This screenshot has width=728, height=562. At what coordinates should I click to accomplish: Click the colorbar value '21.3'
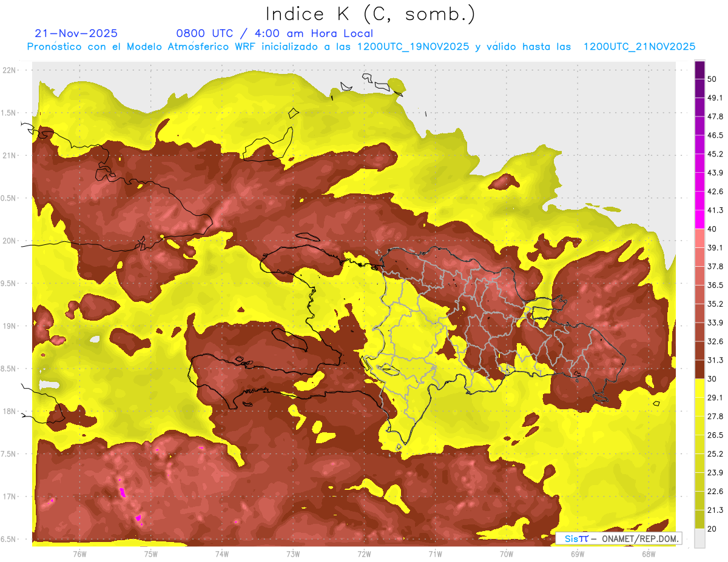715,510
